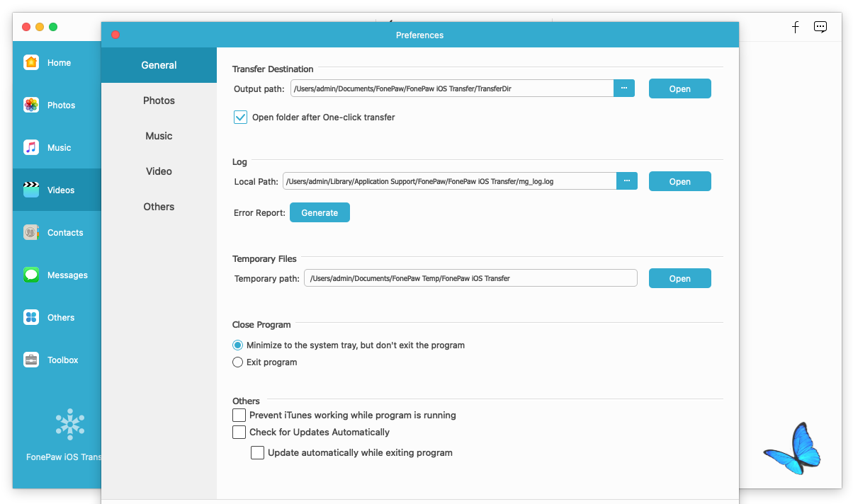Image resolution: width=853 pixels, height=504 pixels.
Task: Open the Contacts book icon
Action: tap(31, 232)
